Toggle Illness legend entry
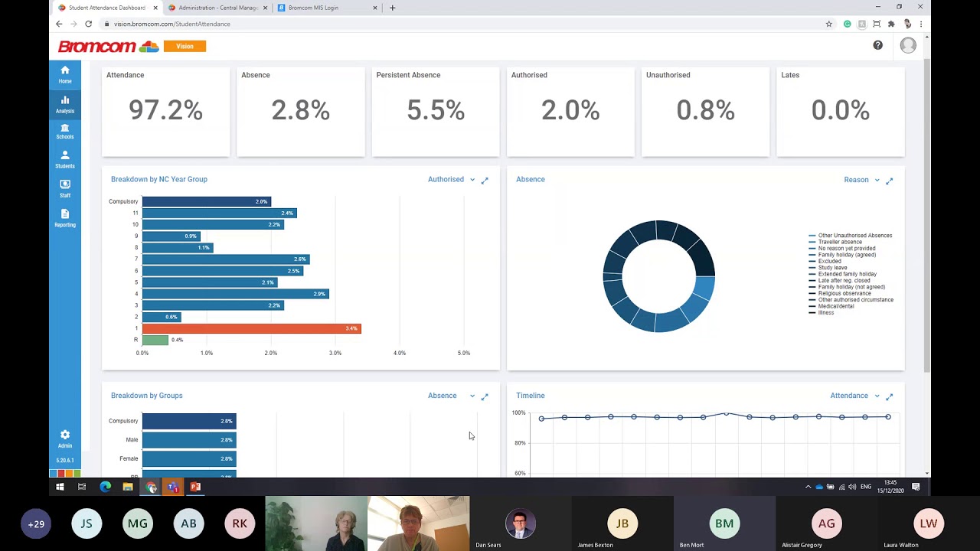 (822, 313)
